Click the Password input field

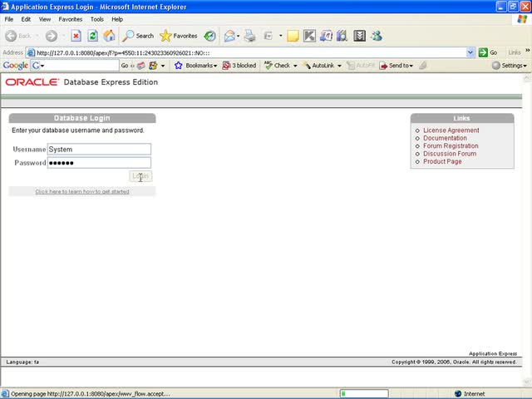click(x=99, y=163)
